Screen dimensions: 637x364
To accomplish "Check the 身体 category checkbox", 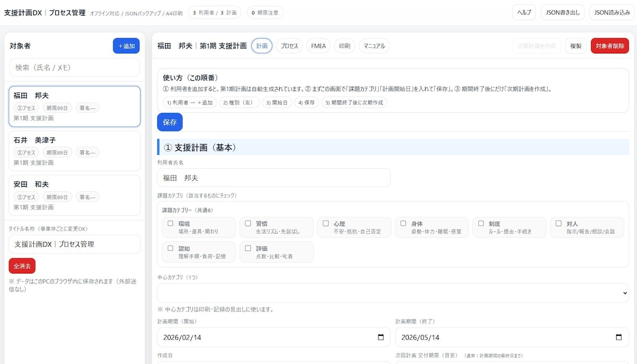I will pyautogui.click(x=403, y=224).
